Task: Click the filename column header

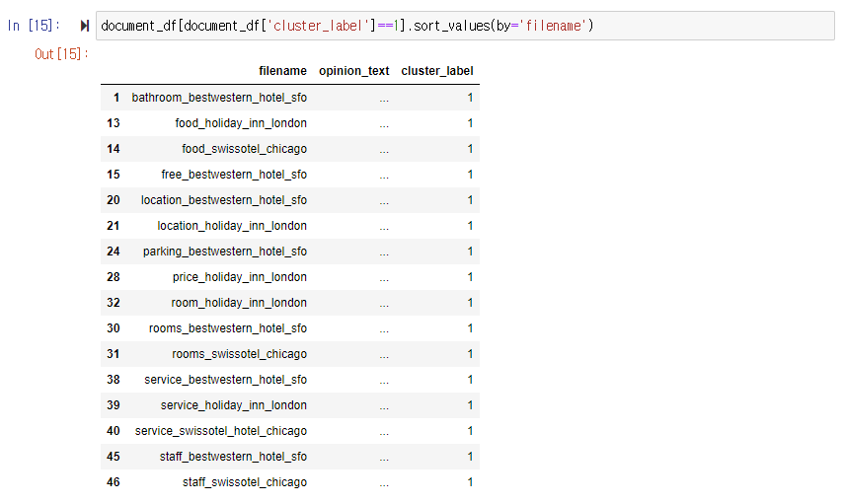Action: 282,71
